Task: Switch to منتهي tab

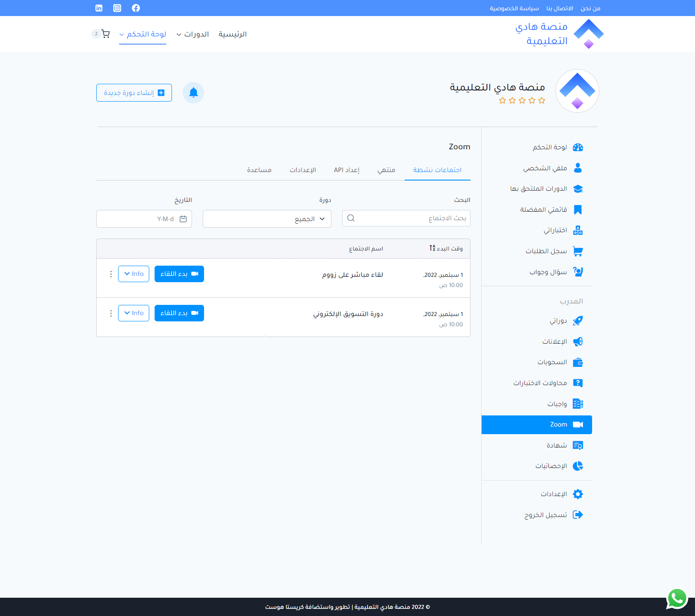Action: [386, 170]
